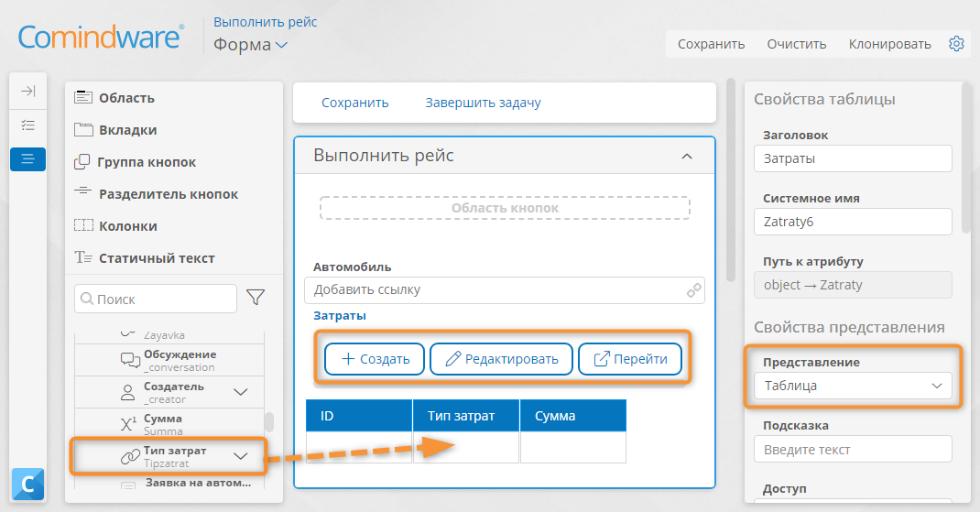Click the Comindware C logo icon
Screen dimensions: 980x512
27,485
